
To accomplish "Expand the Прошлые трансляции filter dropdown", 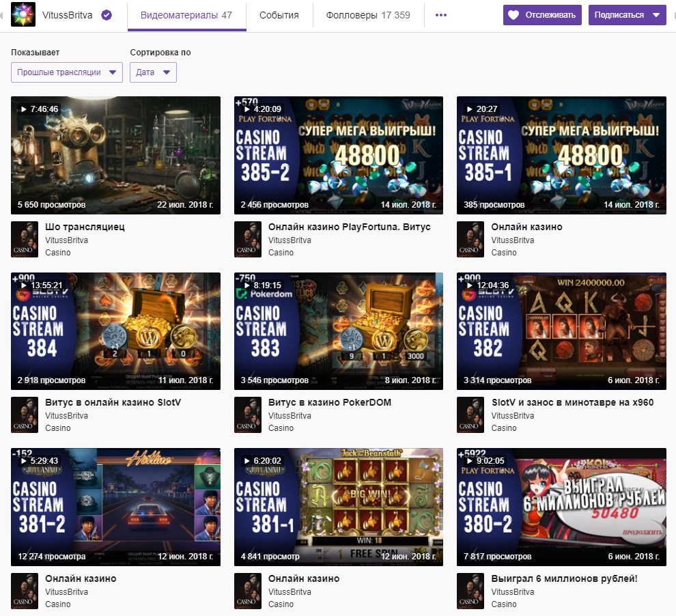I will click(67, 72).
